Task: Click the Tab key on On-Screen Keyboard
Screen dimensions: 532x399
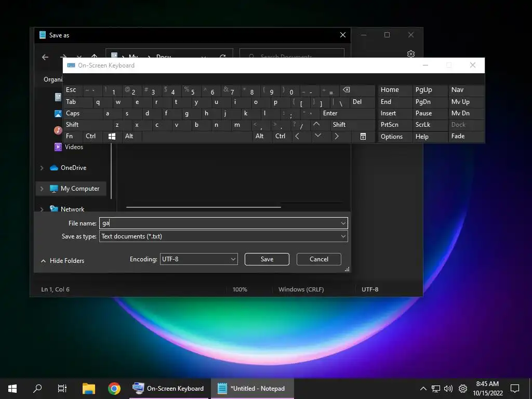Action: tap(78, 102)
